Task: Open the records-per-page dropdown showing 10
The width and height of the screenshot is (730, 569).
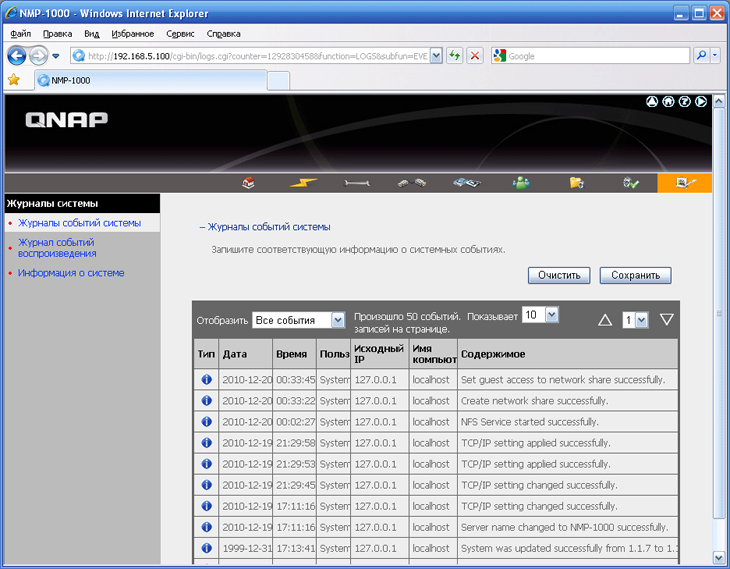Action: pyautogui.click(x=551, y=315)
